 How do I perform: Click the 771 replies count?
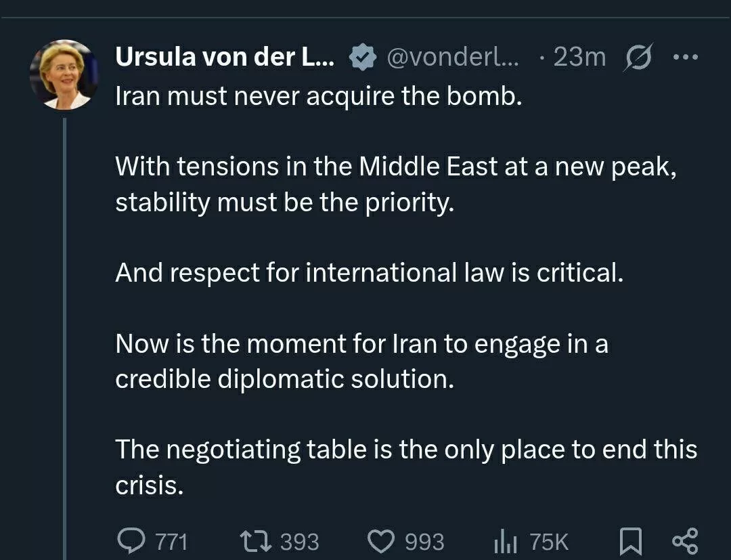click(x=172, y=542)
